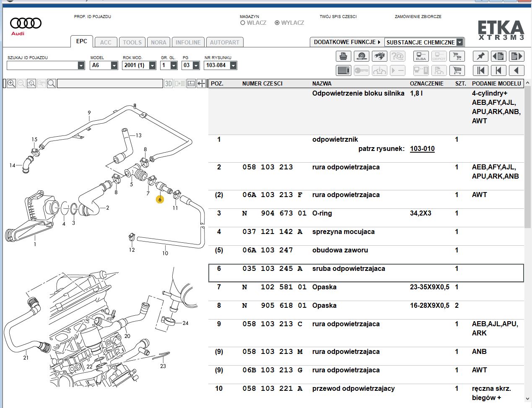Jump to first with double-bar arrow icon

point(480,70)
